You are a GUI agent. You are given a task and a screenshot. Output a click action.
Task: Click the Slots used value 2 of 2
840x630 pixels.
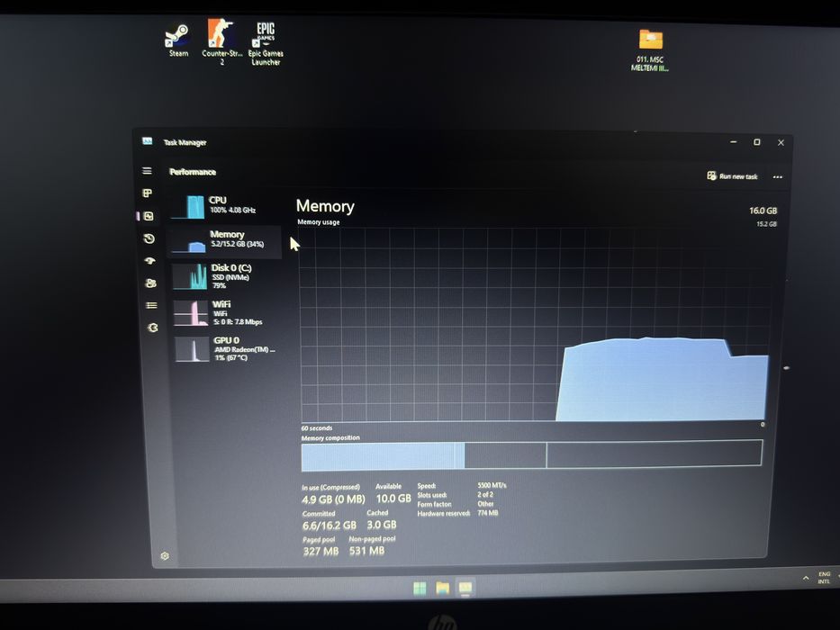(485, 494)
